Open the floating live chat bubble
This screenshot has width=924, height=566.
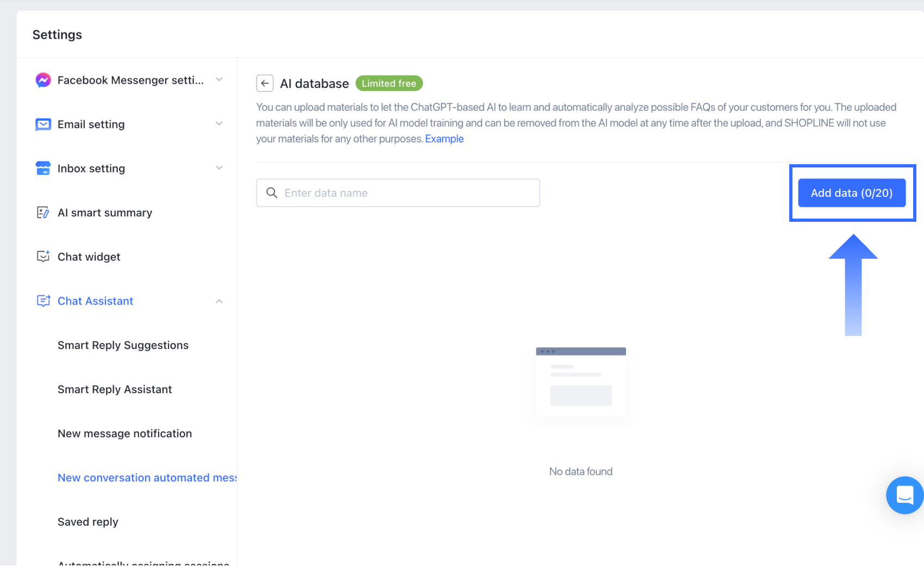pyautogui.click(x=904, y=495)
